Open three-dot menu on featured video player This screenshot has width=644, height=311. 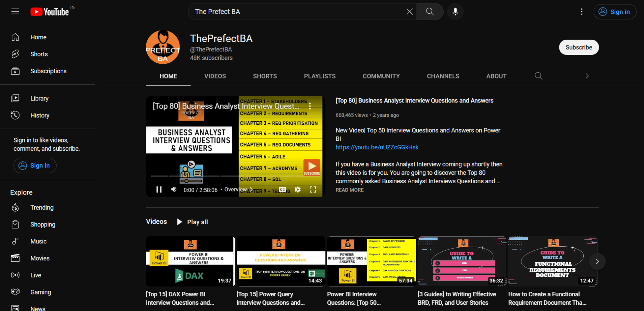coord(310,106)
